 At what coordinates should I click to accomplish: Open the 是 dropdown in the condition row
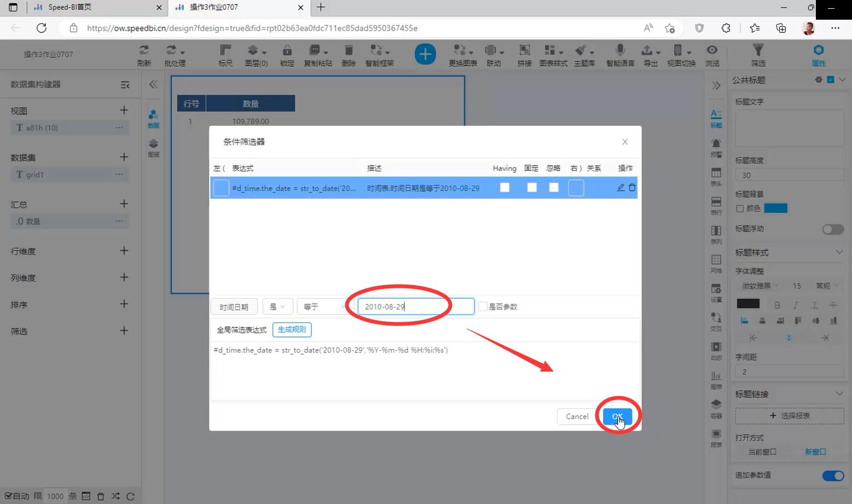pyautogui.click(x=277, y=306)
